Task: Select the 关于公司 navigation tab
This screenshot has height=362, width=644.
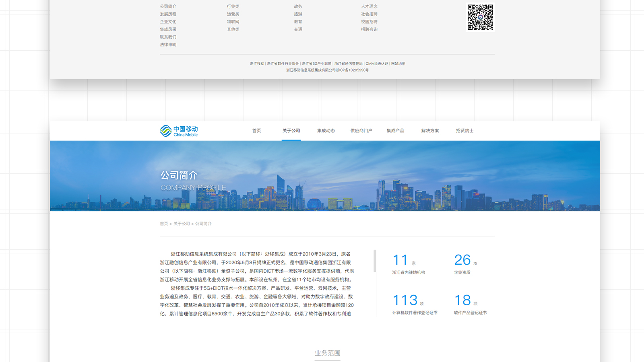Action: click(x=291, y=131)
